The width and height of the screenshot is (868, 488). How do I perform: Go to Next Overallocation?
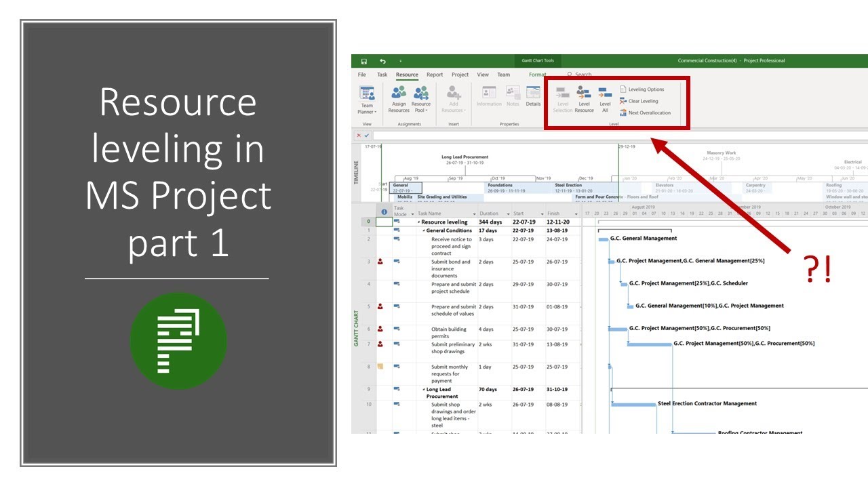tap(645, 113)
